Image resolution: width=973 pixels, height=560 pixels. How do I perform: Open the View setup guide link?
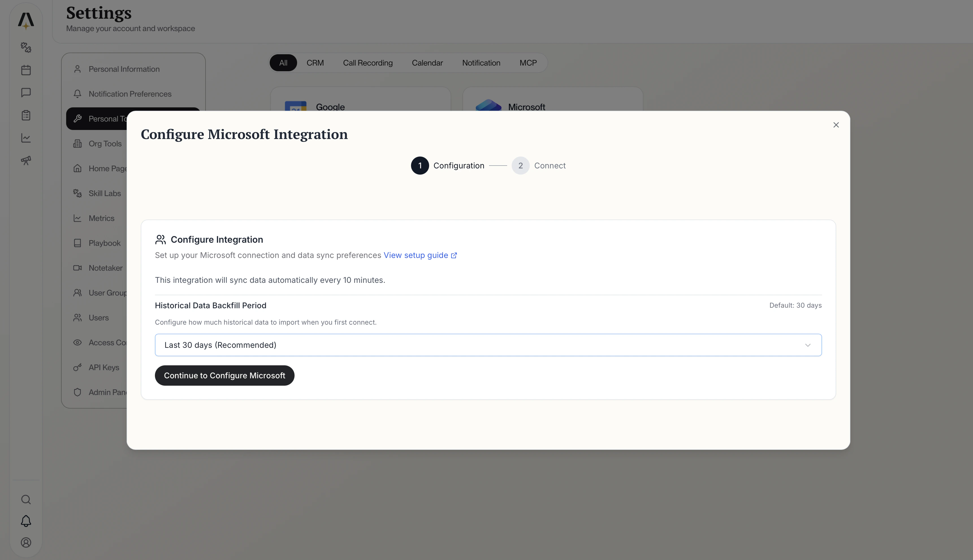(x=416, y=255)
